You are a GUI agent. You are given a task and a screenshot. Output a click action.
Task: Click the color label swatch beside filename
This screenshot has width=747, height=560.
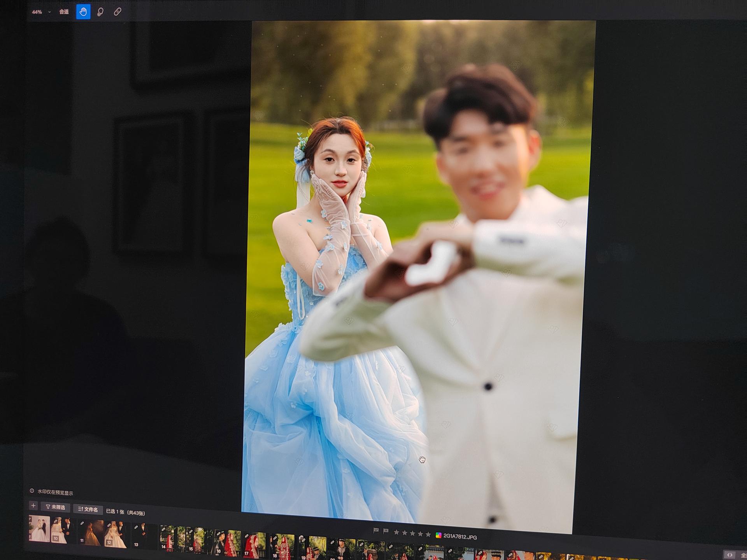(438, 535)
